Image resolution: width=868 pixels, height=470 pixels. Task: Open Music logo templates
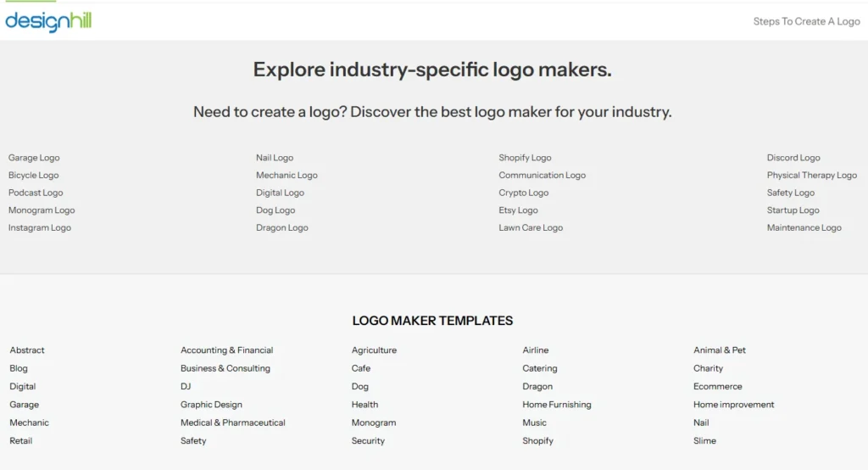pyautogui.click(x=534, y=422)
